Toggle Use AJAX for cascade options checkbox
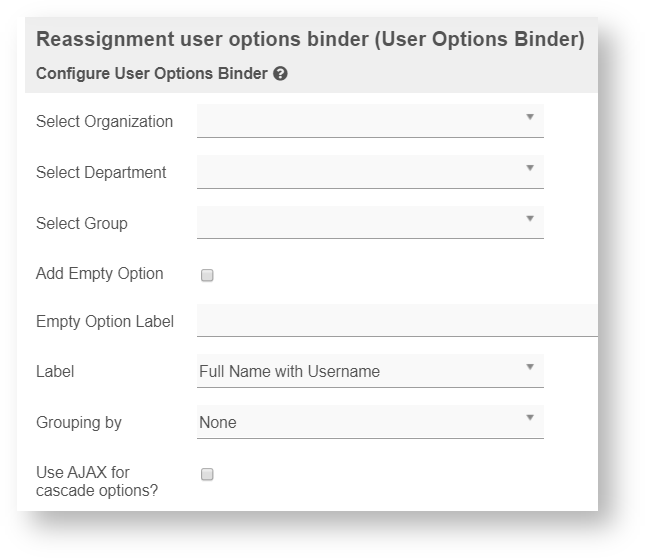This screenshot has width=646, height=559. (207, 475)
